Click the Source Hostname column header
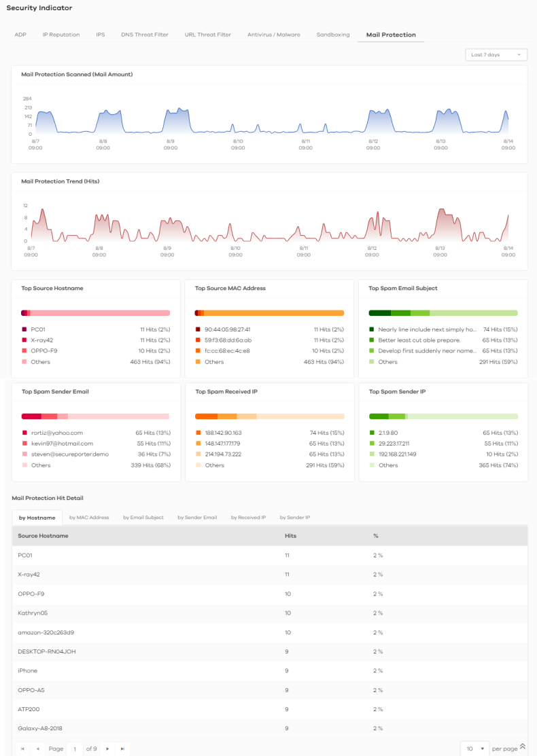The height and width of the screenshot is (756, 537). [43, 536]
